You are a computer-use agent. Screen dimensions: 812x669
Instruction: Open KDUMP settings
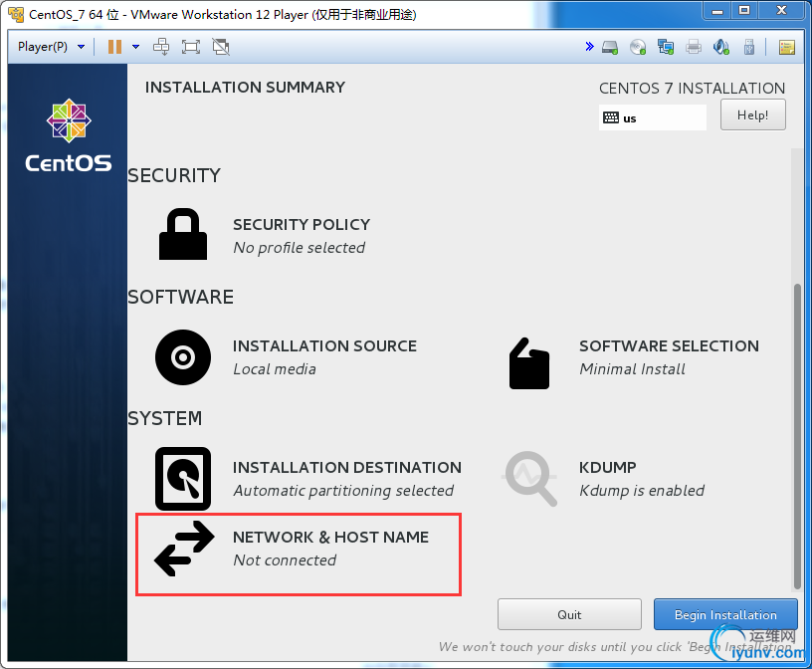(607, 468)
